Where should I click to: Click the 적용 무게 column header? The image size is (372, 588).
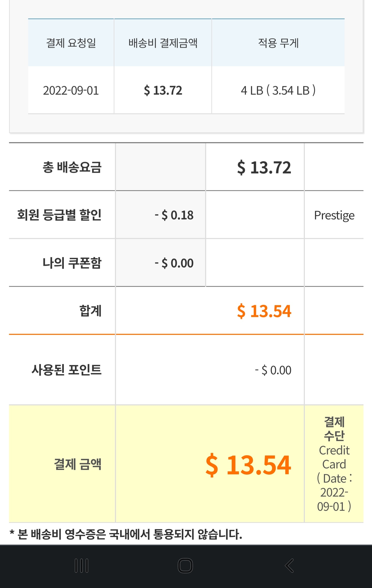[278, 43]
